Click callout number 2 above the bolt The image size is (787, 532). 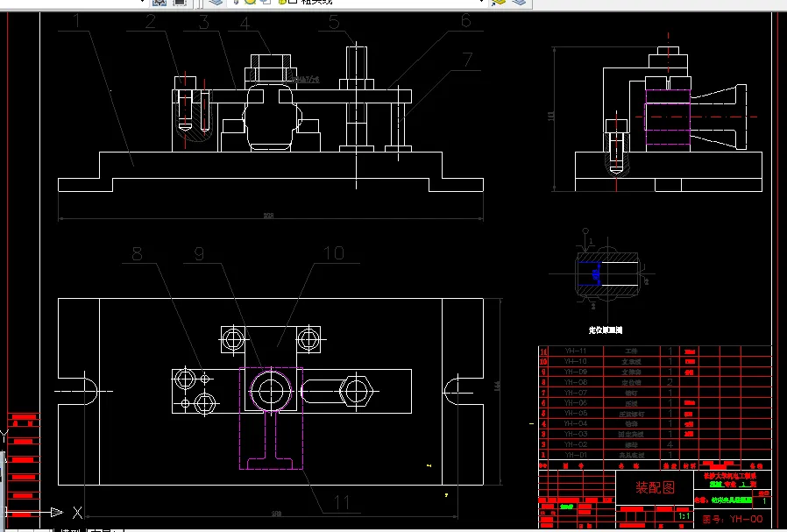click(x=151, y=22)
